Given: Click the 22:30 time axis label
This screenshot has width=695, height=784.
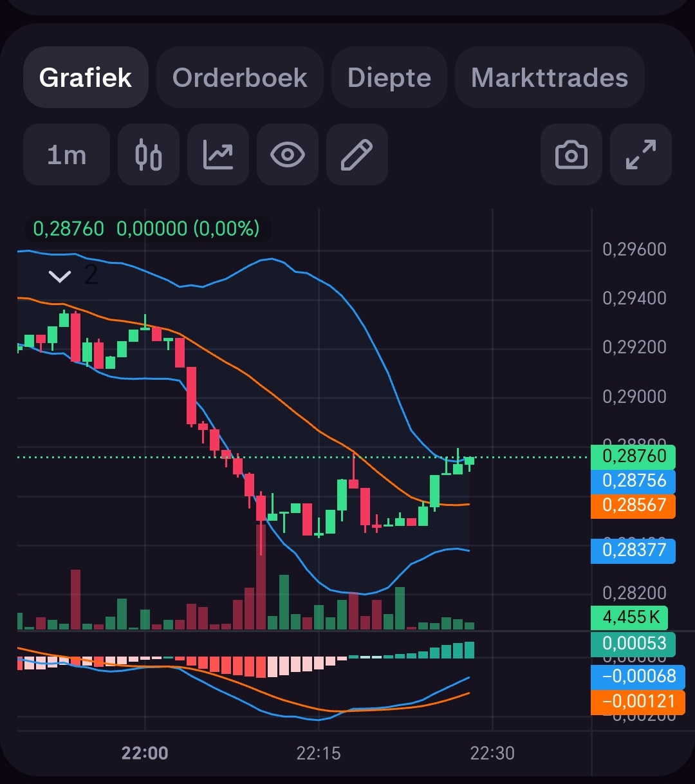Looking at the screenshot, I should click(x=492, y=753).
